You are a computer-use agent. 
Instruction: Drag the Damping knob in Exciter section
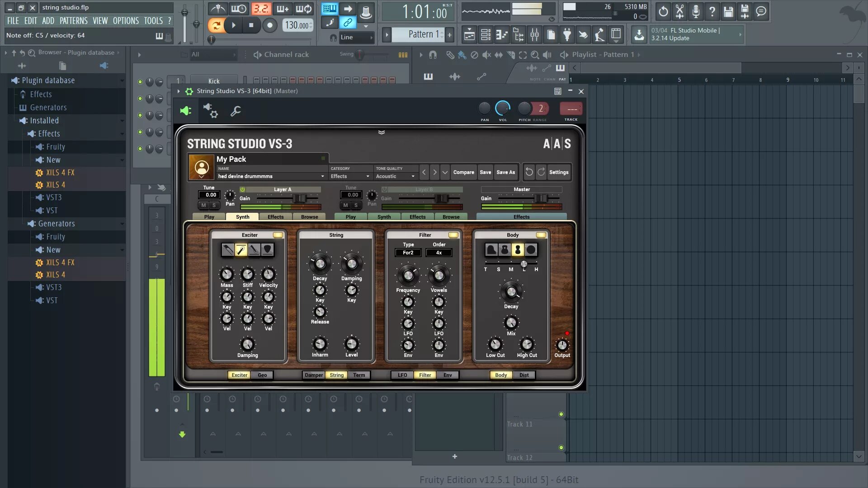pyautogui.click(x=247, y=344)
